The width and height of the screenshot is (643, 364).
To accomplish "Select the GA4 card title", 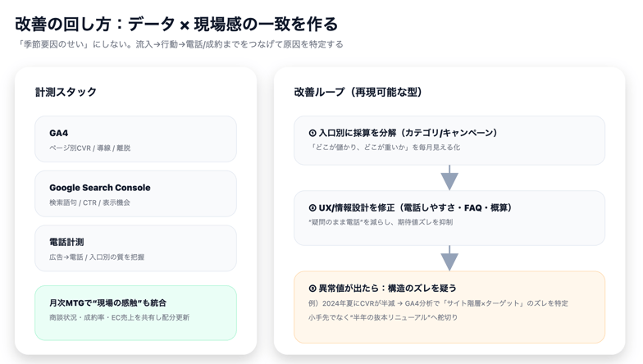I will pos(59,133).
